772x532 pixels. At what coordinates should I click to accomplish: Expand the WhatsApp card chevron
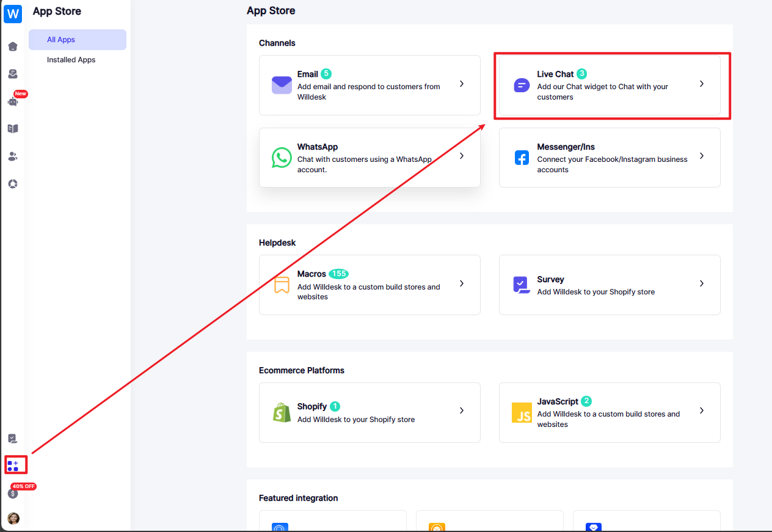click(x=462, y=156)
